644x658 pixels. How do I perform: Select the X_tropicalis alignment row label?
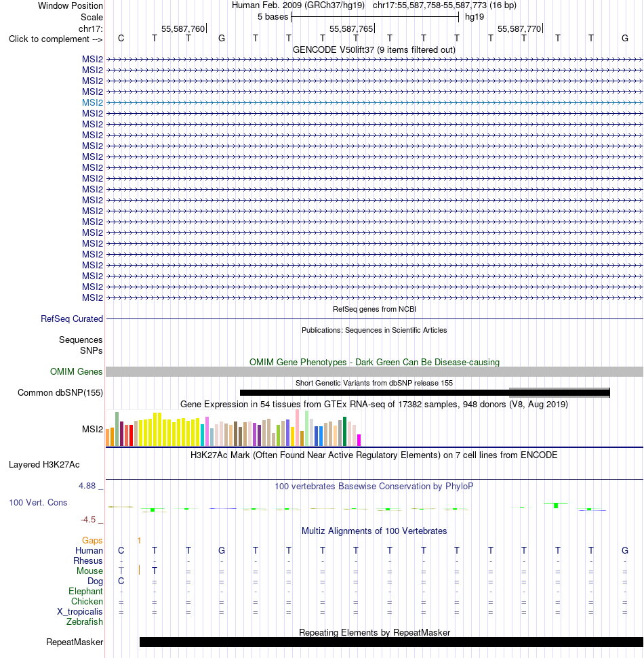(x=80, y=611)
